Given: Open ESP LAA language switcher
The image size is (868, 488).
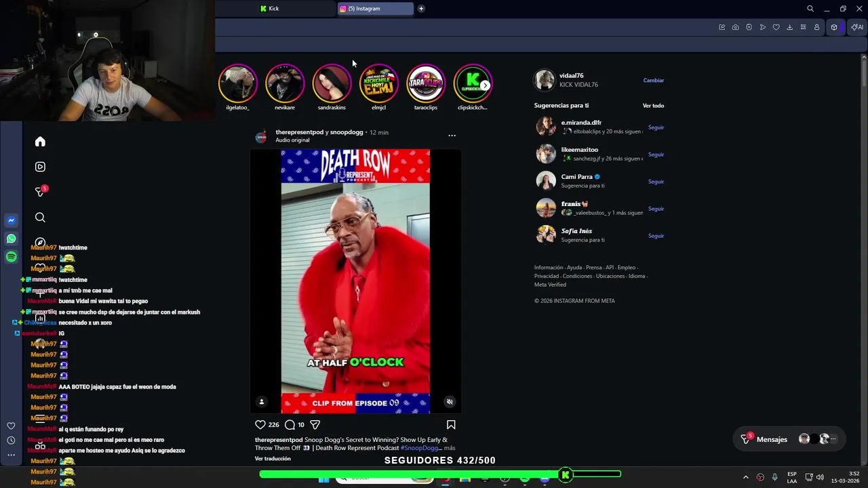Looking at the screenshot, I should click(792, 477).
